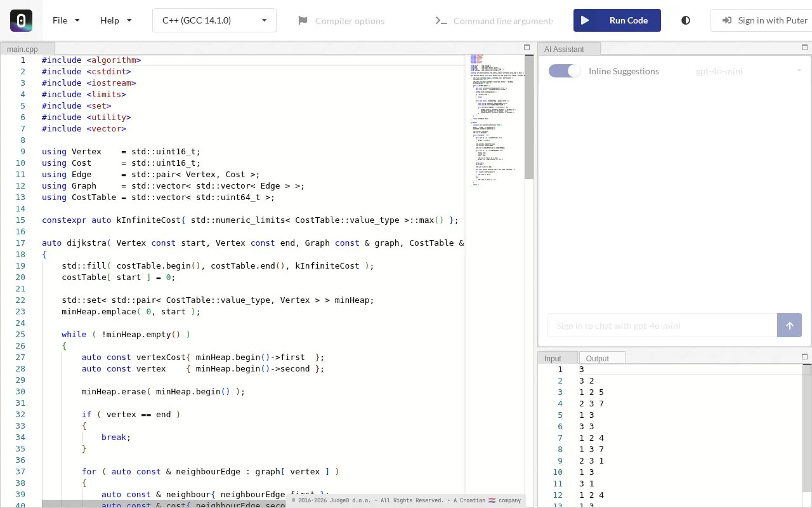Screen dimensions: 812x508
Task: Click the Compiler options flag icon
Action: [x=303, y=21]
